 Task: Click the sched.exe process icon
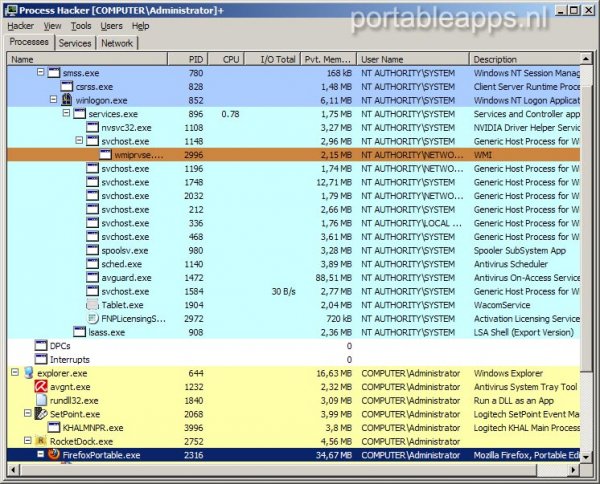click(92, 264)
